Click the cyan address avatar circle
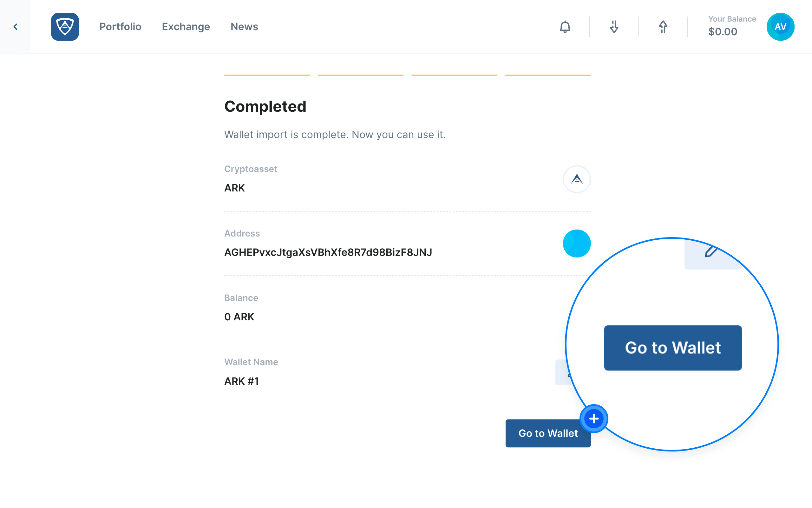The image size is (812, 508). pyautogui.click(x=577, y=244)
